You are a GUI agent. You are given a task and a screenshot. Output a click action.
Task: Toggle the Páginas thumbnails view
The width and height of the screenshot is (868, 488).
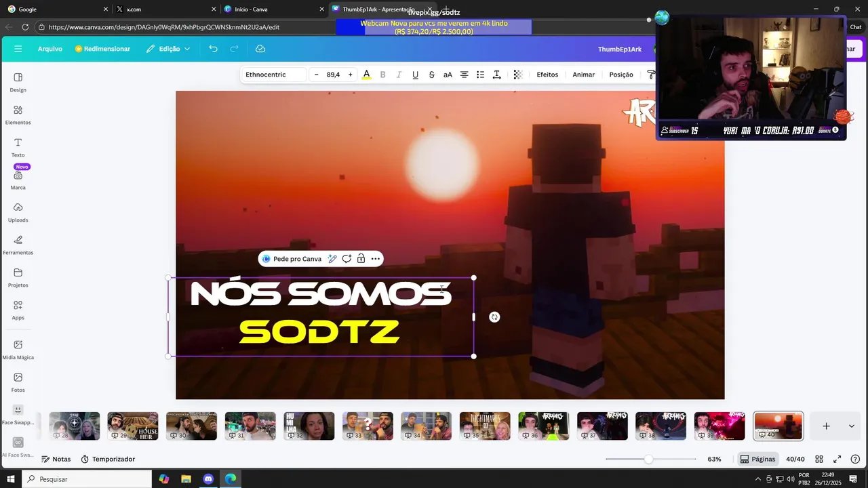point(757,459)
